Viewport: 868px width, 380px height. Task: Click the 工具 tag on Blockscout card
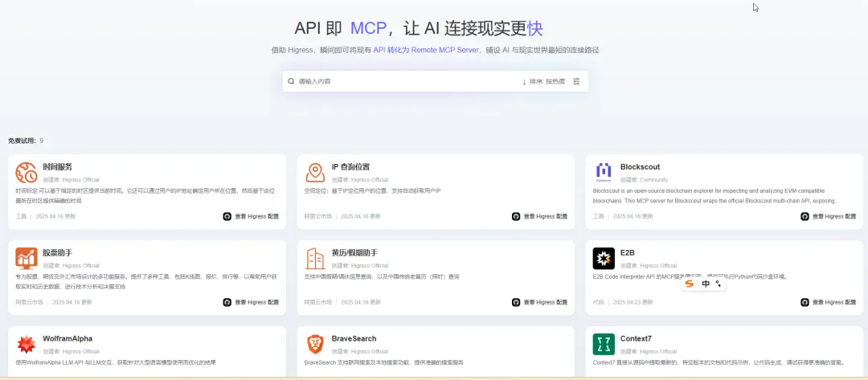point(599,216)
